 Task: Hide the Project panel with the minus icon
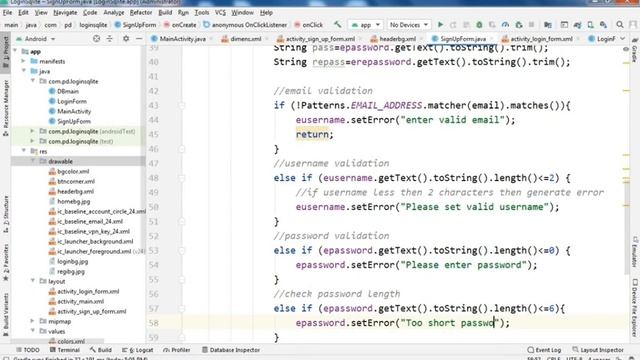[x=139, y=39]
